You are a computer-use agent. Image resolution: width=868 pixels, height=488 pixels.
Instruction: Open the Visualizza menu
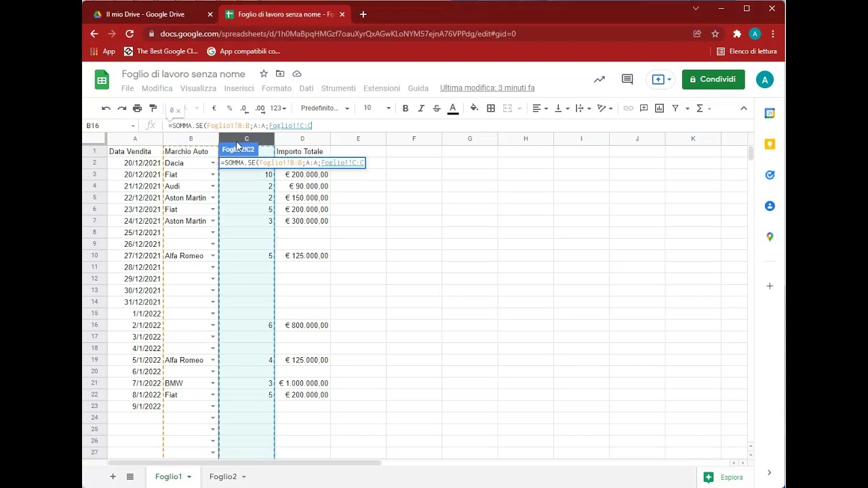(x=198, y=88)
